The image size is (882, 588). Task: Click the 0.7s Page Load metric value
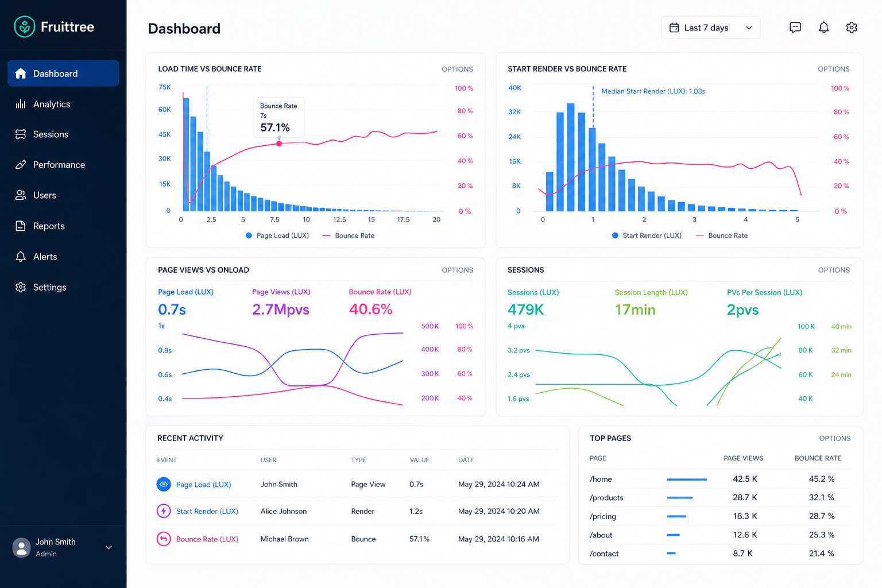click(x=172, y=310)
